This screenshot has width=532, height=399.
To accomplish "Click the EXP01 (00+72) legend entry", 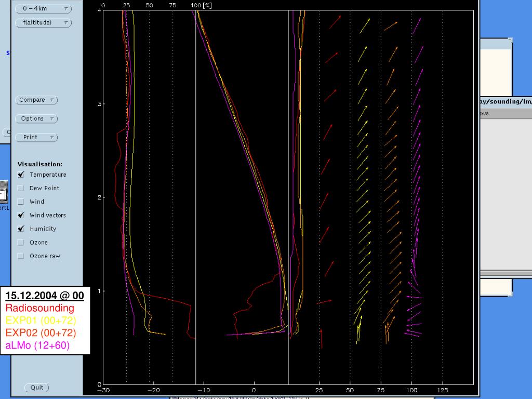I will (x=41, y=320).
